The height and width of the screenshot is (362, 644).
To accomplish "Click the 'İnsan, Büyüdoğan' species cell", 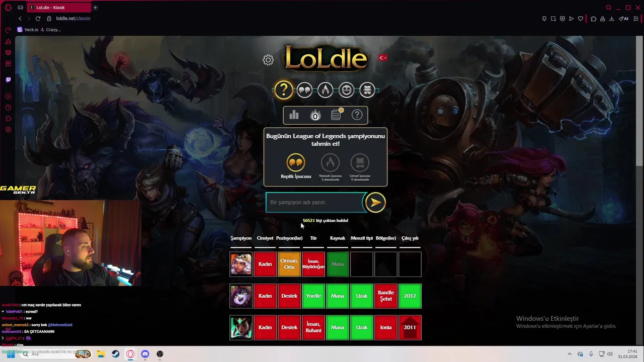I will tap(313, 264).
